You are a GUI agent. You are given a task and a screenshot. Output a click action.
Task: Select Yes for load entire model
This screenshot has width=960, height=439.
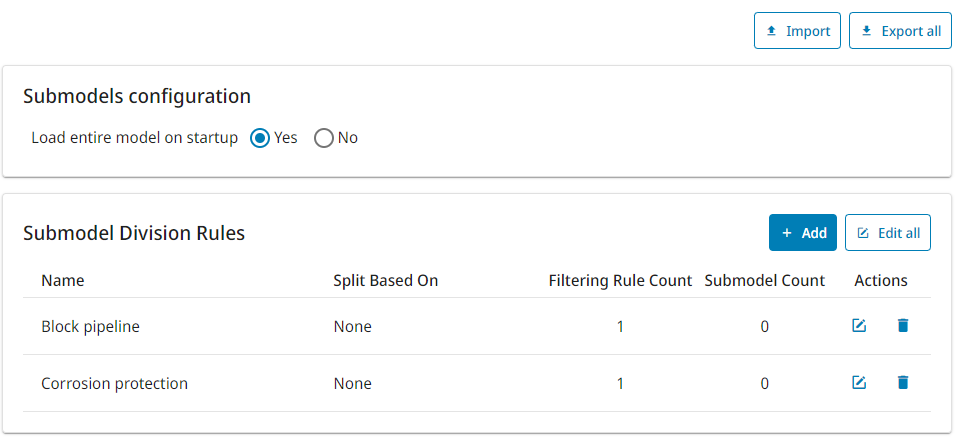click(x=260, y=138)
